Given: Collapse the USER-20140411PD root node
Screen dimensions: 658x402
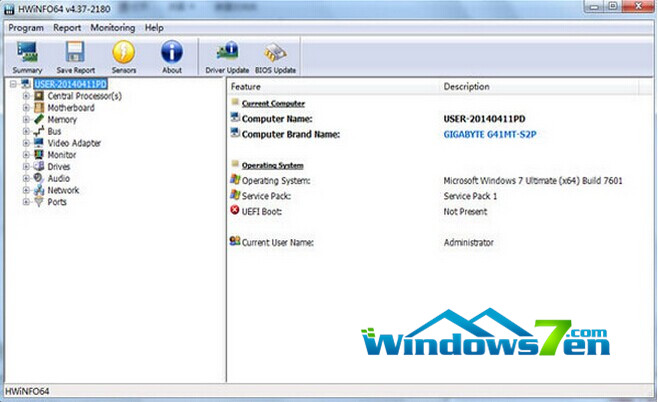Looking at the screenshot, I should coord(13,84).
